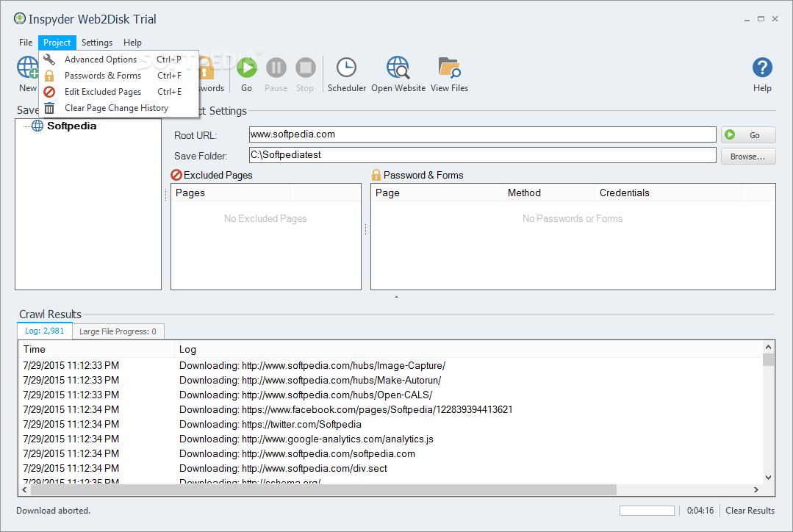793x532 pixels.
Task: Maximize the Web2Disk window
Action: (761, 18)
